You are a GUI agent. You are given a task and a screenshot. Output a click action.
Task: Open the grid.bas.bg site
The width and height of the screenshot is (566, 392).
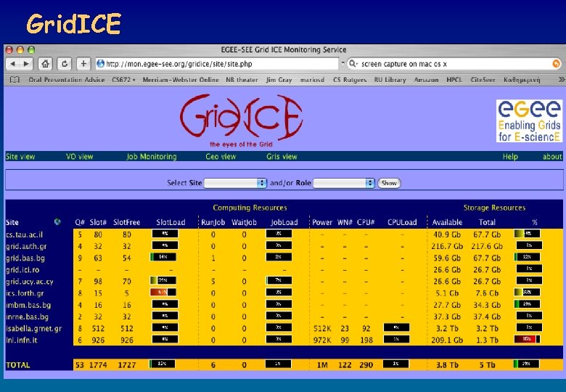coord(25,258)
